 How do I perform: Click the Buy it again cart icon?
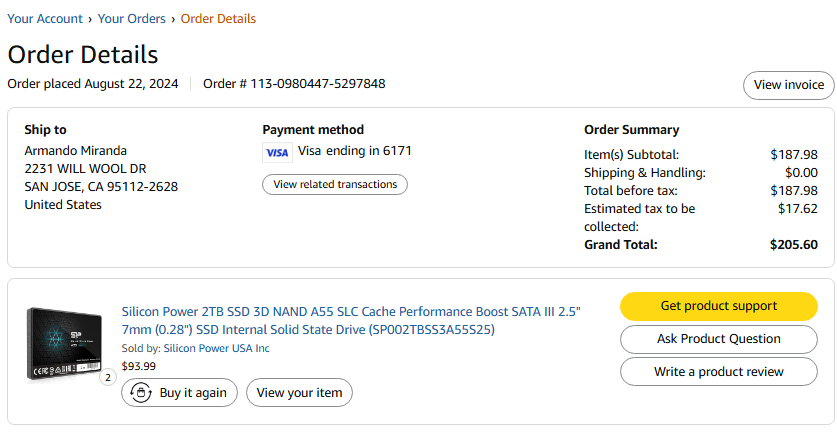(141, 393)
